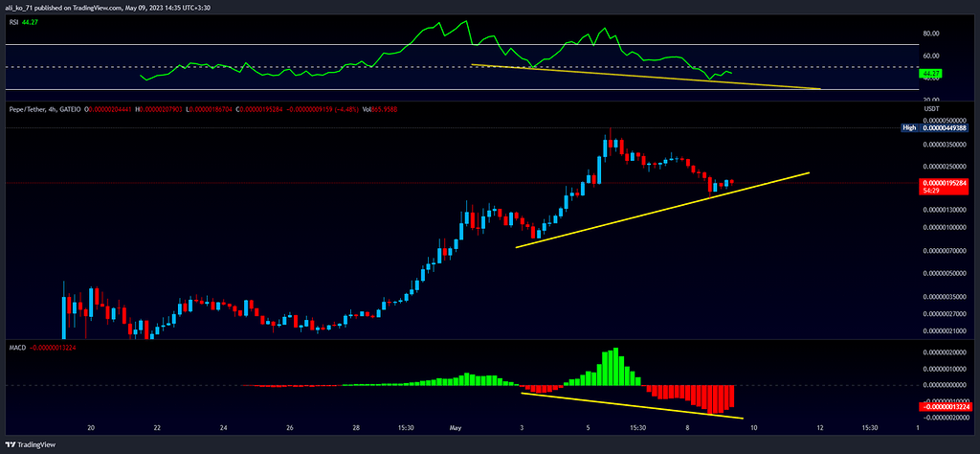The image size is (980, 454).
Task: Click the green RSI line peak
Action: click(x=466, y=21)
